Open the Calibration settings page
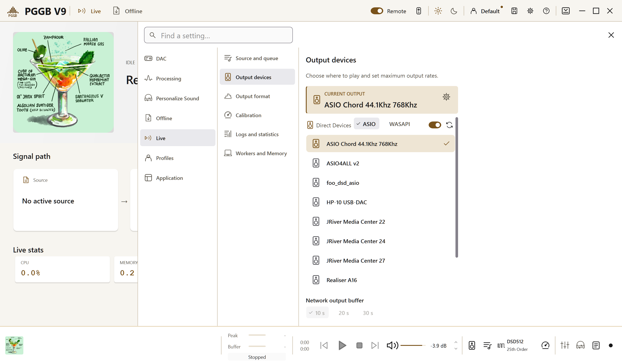The image size is (622, 364). coord(257,115)
